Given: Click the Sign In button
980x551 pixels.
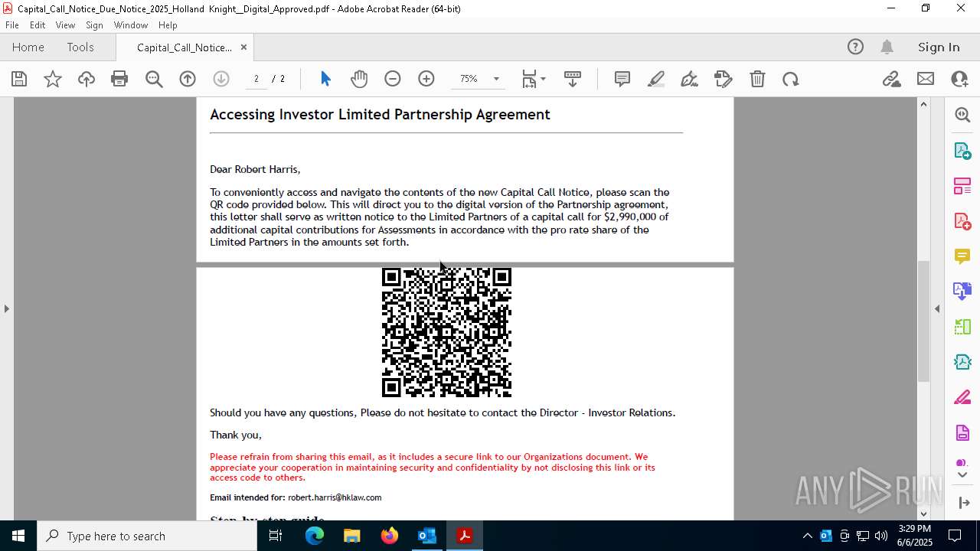Looking at the screenshot, I should point(939,47).
